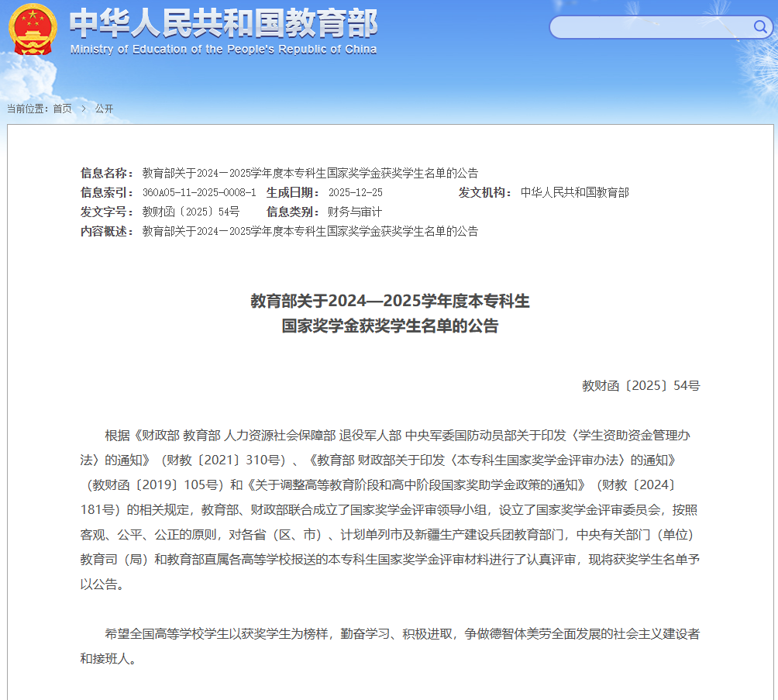Click headline line 国家奖学金获奖学生名单的公告

tap(390, 326)
